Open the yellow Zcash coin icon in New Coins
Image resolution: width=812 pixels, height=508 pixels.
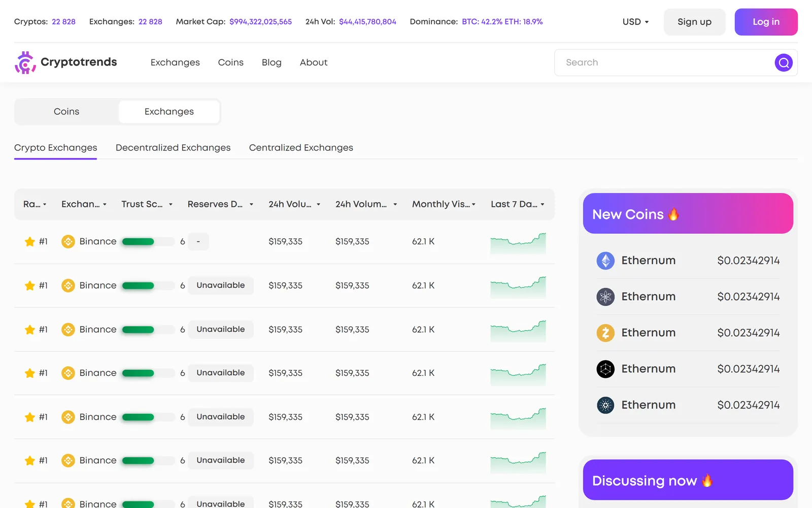[605, 333]
